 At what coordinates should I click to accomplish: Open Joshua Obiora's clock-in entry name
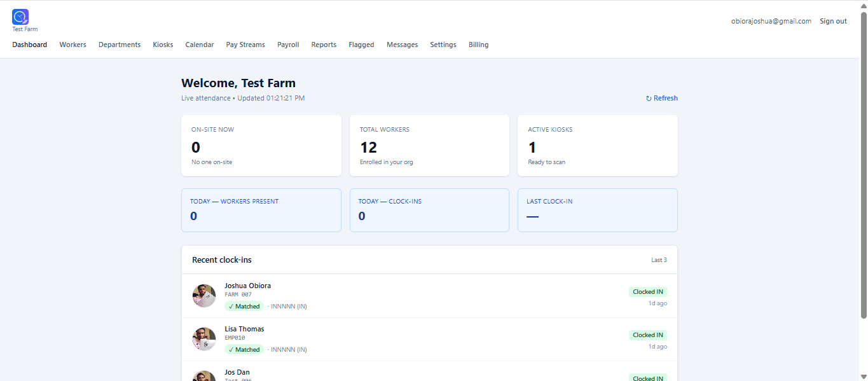point(247,286)
